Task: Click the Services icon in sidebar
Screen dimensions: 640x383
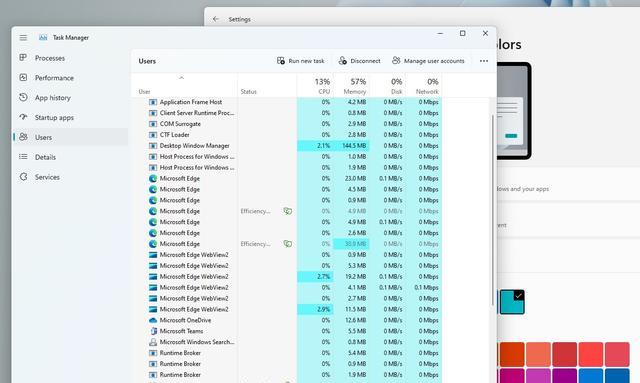Action: click(24, 177)
